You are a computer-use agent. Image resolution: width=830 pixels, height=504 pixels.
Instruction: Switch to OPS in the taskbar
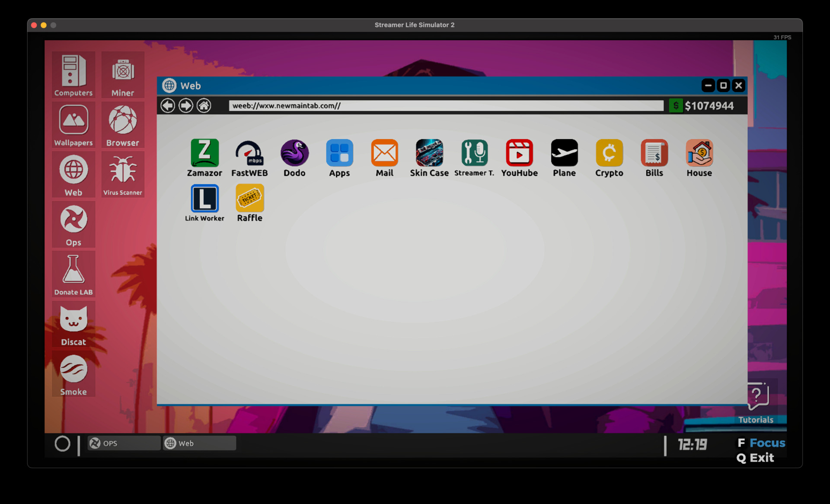tap(124, 443)
